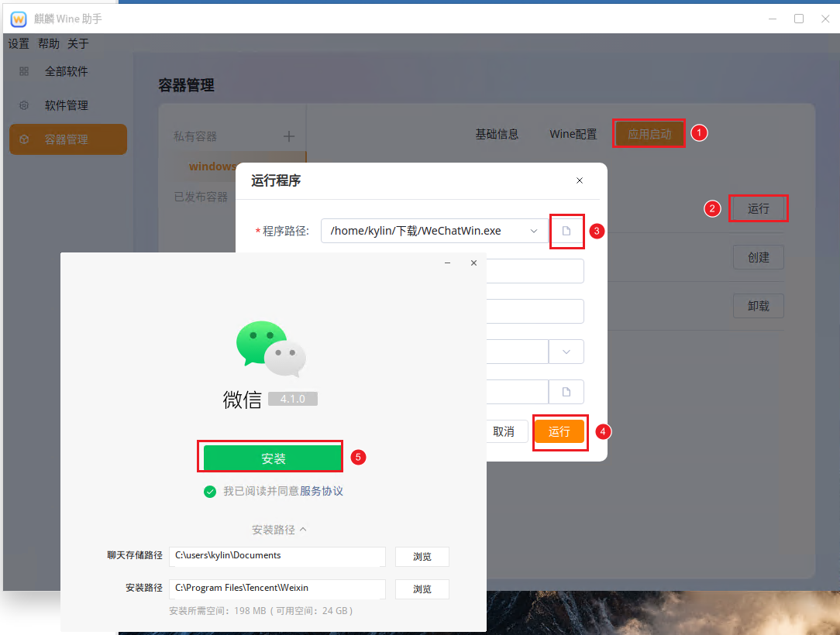Minimize the WeChat installer window
This screenshot has width=840, height=635.
click(x=447, y=263)
